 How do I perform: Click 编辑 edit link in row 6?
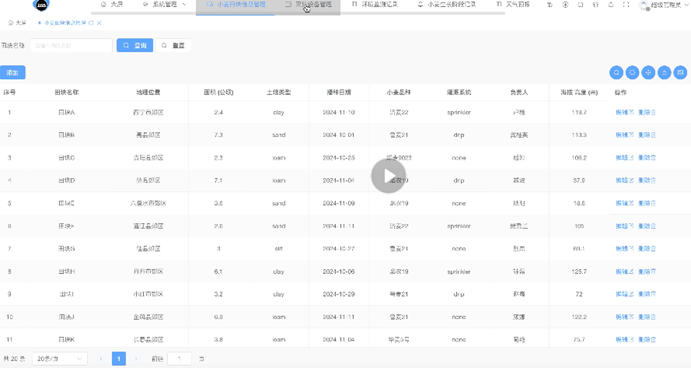tap(624, 226)
